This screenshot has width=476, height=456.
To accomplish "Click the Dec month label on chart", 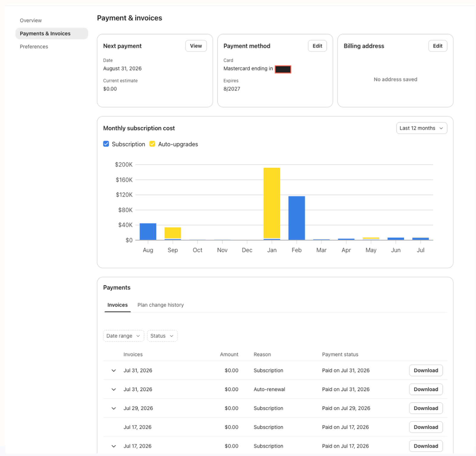I will coord(247,250).
